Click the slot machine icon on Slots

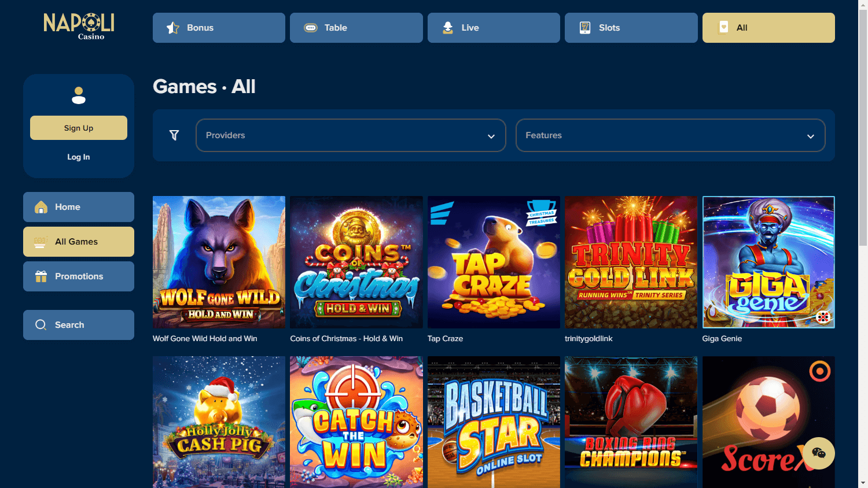[x=585, y=28]
